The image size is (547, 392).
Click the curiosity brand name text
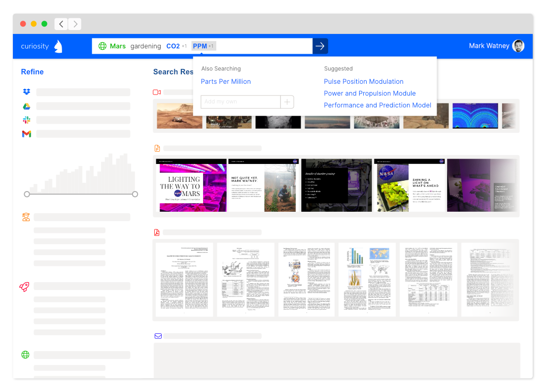click(x=35, y=46)
